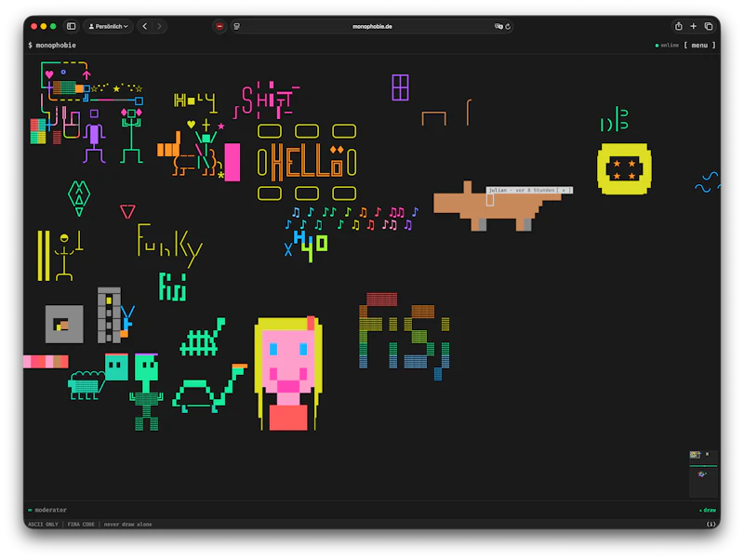Screen dimensions: 744x560
Task: Click the green fish skeleton drawing
Action: [203, 337]
